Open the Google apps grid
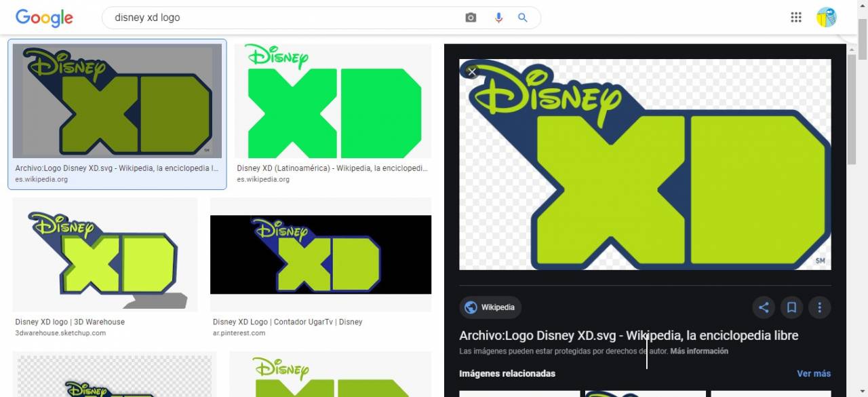The width and height of the screenshot is (868, 397). coord(796,18)
